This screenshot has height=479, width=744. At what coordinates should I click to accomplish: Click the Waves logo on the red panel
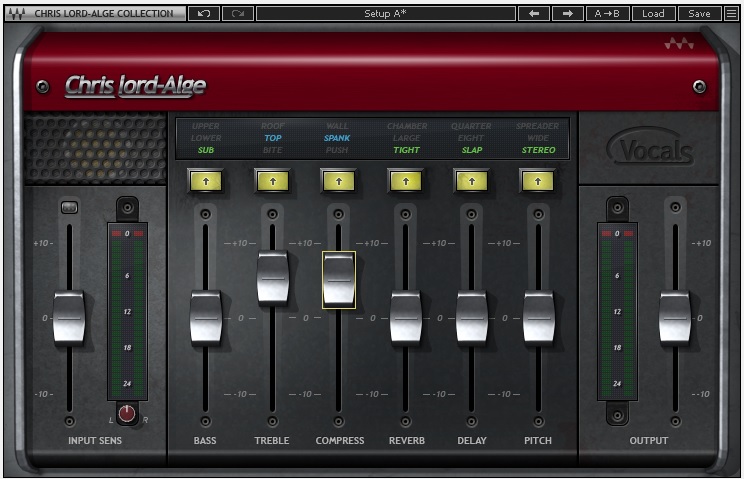(679, 44)
